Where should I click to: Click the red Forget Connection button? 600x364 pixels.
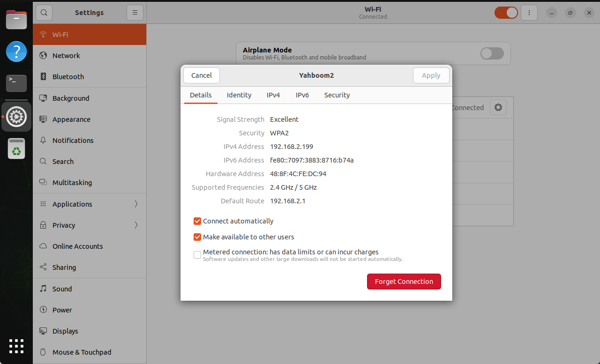[404, 282]
